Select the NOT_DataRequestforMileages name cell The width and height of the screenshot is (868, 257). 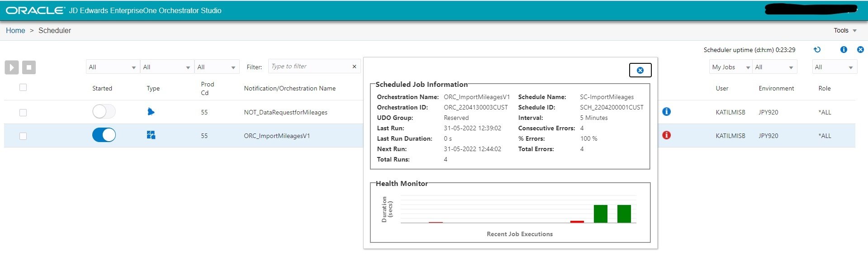tap(285, 112)
